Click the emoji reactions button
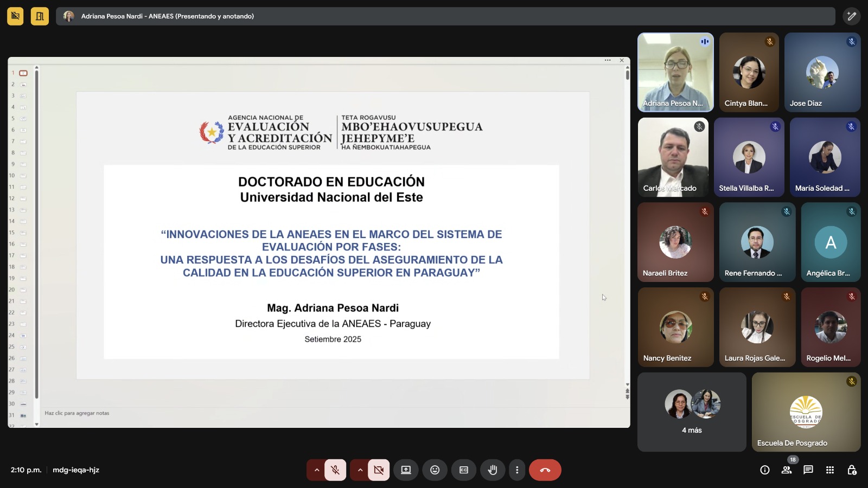The height and width of the screenshot is (488, 868). tap(435, 470)
